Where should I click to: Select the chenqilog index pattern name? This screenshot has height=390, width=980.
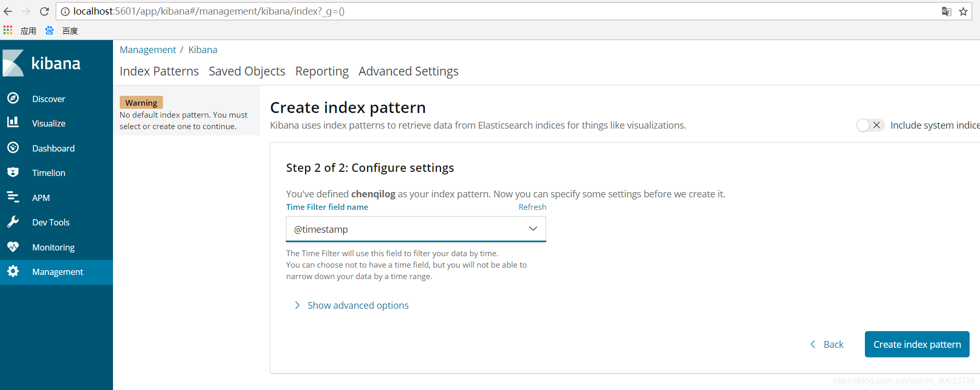373,194
